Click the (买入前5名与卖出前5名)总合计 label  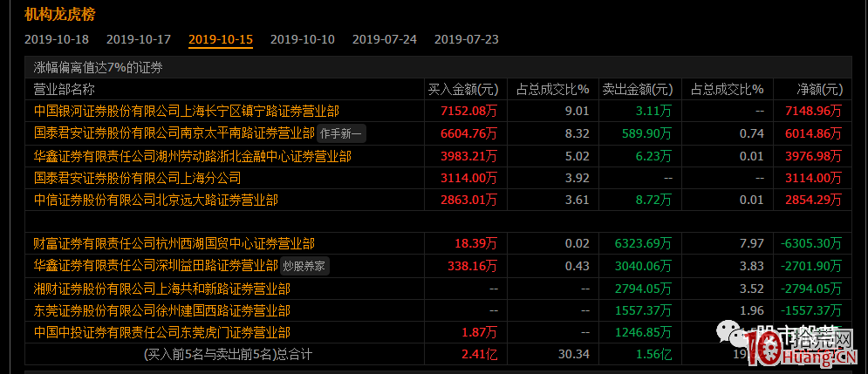228,355
